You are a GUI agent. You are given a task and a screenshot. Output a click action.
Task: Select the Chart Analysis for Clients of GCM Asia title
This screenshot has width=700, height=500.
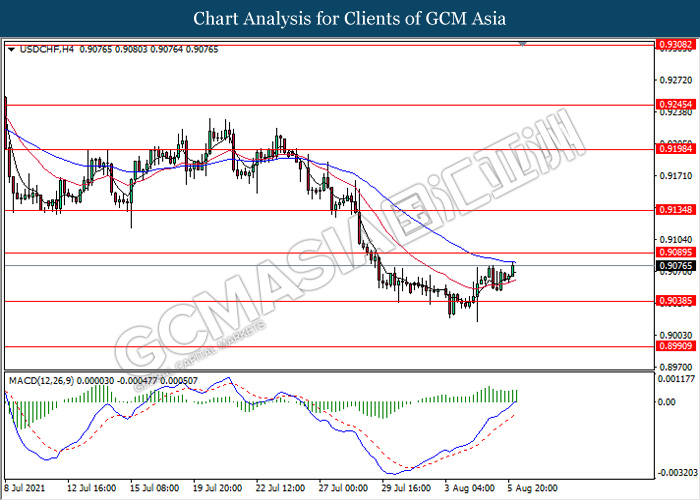tap(350, 19)
